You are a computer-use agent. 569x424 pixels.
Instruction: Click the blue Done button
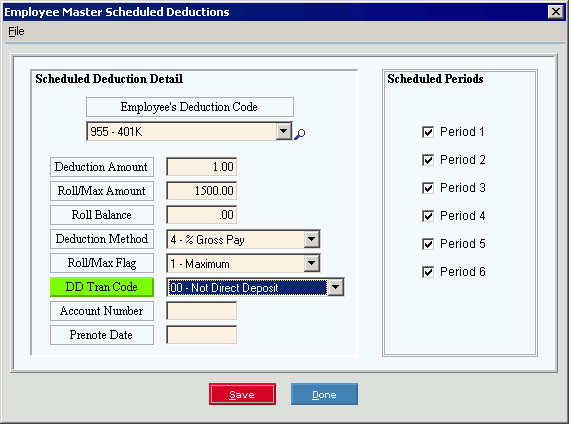[x=324, y=394]
